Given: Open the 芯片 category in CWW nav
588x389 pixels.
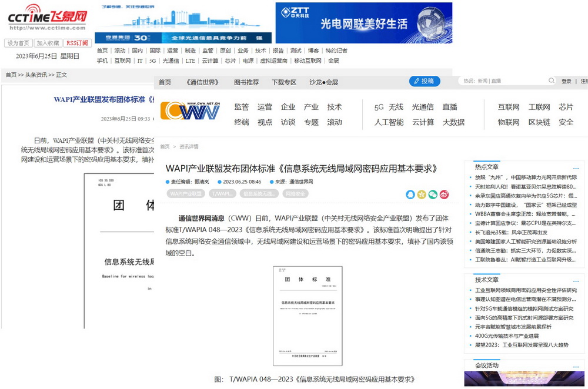Looking at the screenshot, I should (x=566, y=107).
